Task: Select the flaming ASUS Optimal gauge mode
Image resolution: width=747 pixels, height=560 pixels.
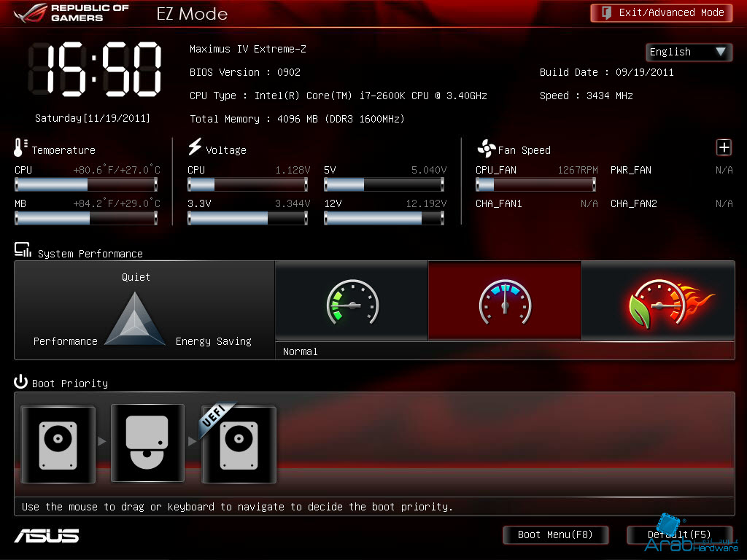Action: click(x=658, y=300)
